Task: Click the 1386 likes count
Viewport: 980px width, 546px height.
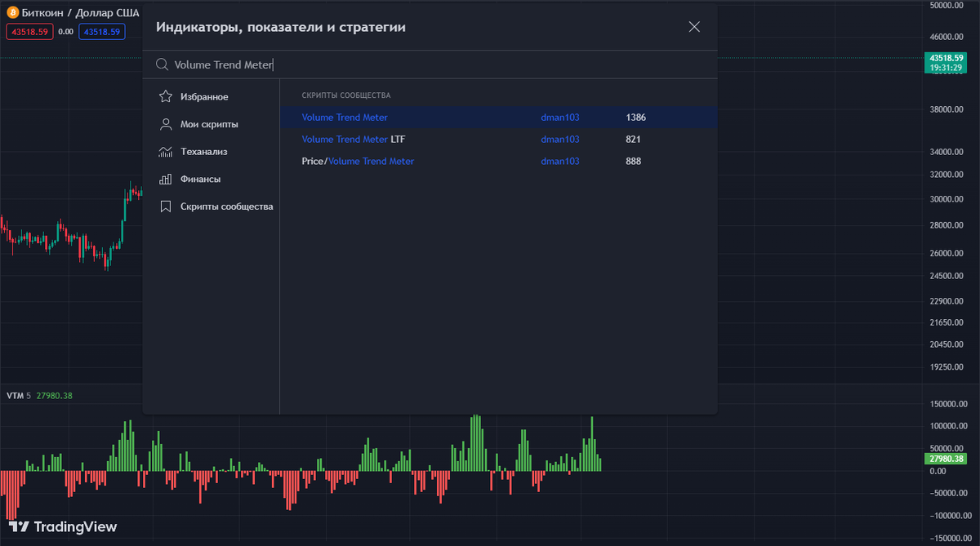Action: [x=636, y=118]
